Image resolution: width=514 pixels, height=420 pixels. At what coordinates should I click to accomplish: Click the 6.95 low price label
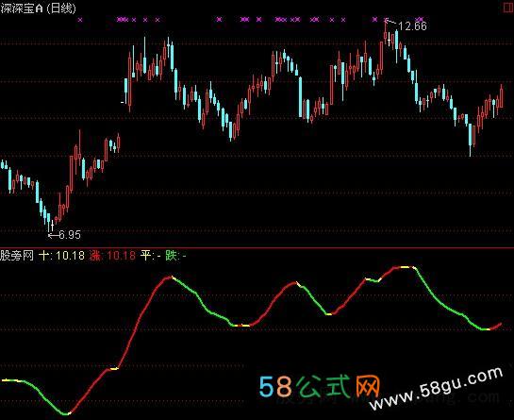pos(70,235)
